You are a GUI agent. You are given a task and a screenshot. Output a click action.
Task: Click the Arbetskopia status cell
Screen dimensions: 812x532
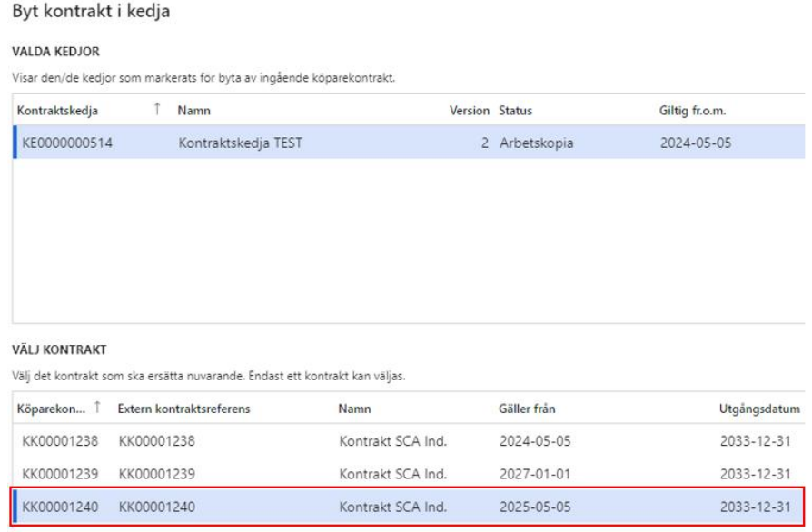[536, 142]
